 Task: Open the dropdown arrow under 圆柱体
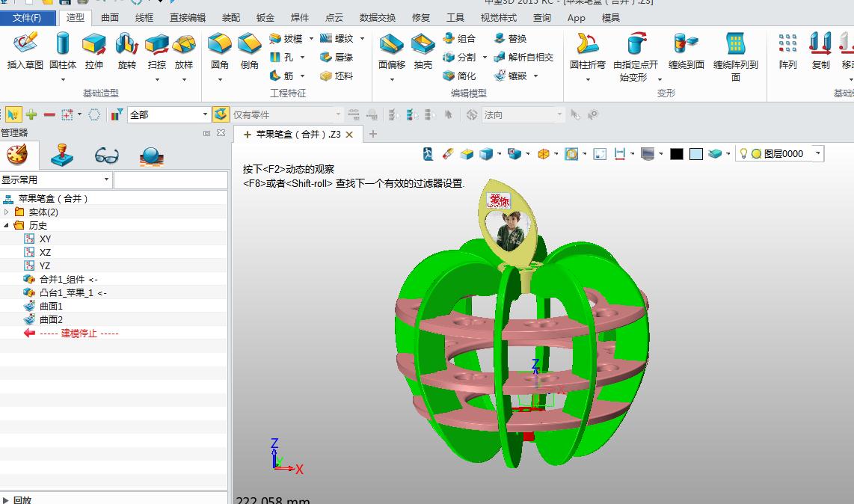(63, 79)
